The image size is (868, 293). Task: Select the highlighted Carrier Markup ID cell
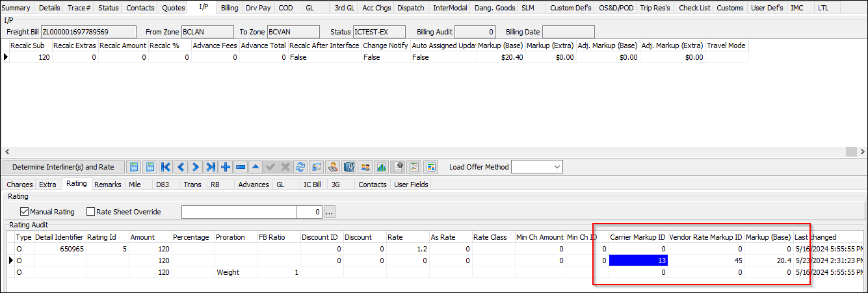(638, 260)
